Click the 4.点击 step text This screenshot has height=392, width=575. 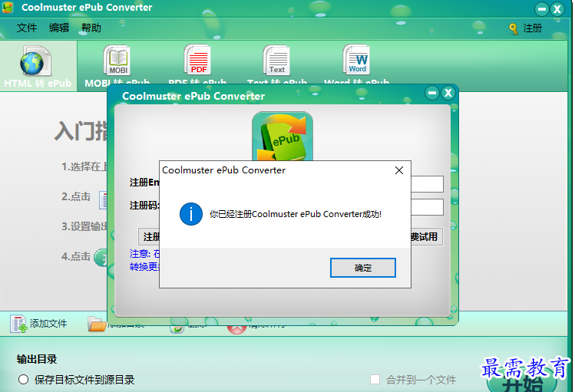click(x=76, y=256)
